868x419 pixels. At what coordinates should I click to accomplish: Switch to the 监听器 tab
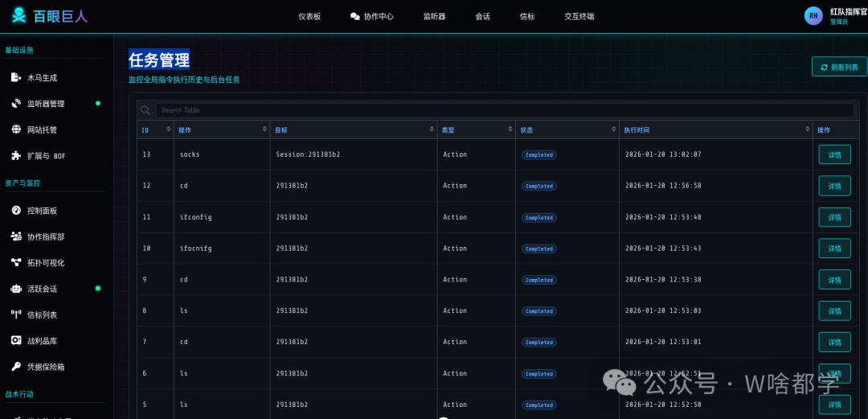435,17
